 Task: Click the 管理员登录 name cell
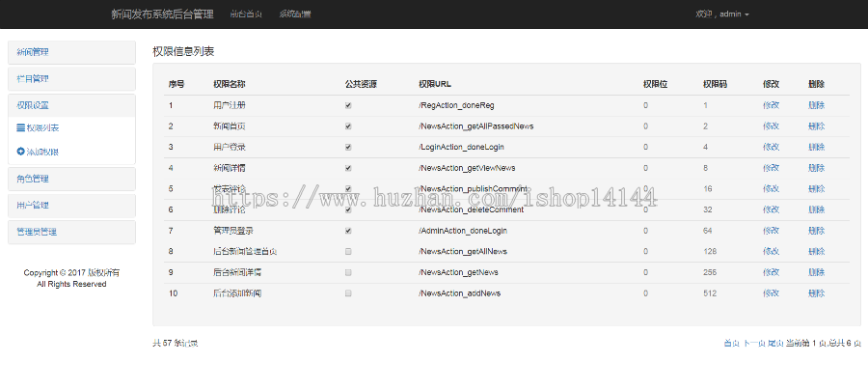(233, 231)
